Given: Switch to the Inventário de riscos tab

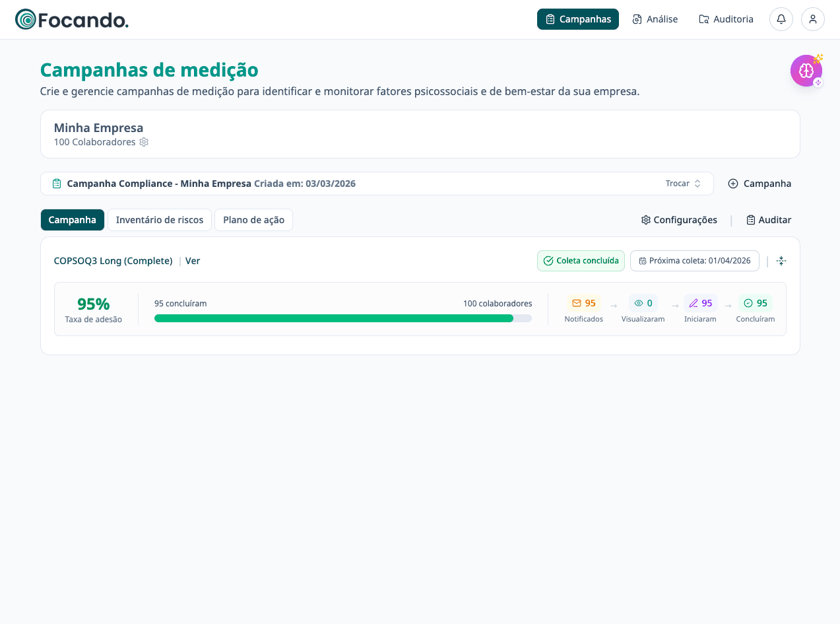Looking at the screenshot, I should [x=159, y=220].
